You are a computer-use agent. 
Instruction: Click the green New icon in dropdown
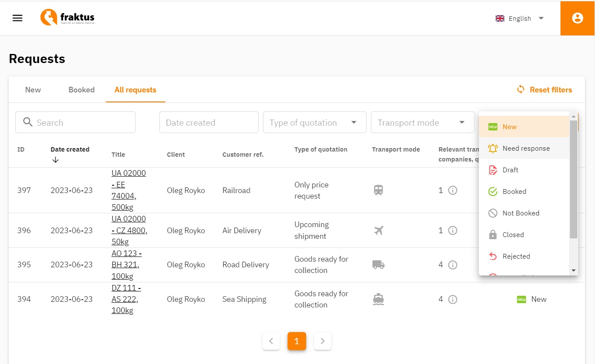point(493,127)
